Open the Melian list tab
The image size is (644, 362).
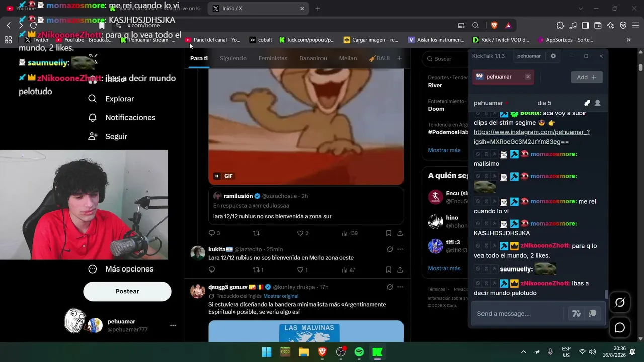[348, 58]
